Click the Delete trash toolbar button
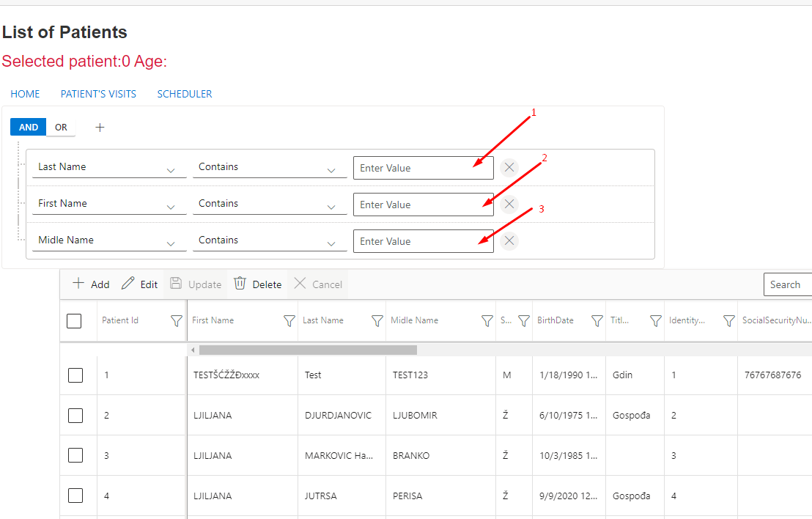 (x=258, y=284)
